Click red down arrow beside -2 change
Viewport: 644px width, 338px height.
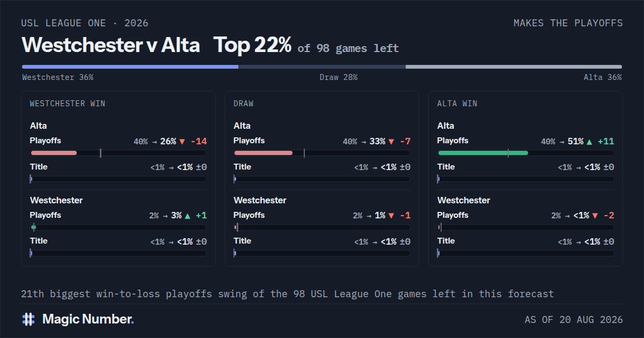(595, 216)
